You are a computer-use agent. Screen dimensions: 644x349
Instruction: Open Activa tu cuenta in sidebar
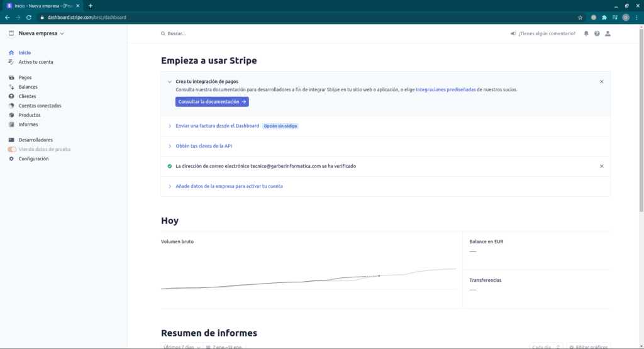pyautogui.click(x=36, y=62)
